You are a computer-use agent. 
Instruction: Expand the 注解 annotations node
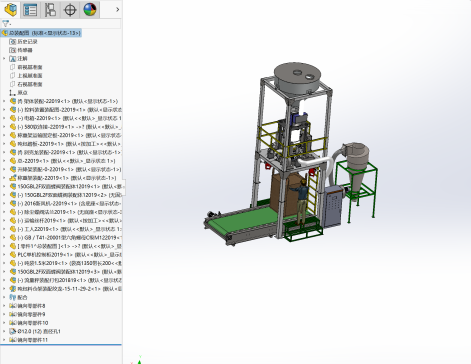pyautogui.click(x=4, y=59)
